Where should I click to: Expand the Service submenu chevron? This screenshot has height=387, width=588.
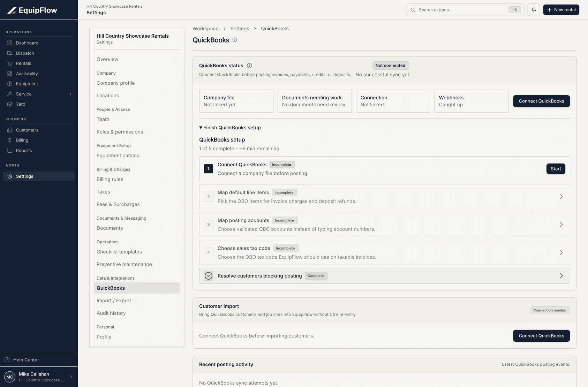point(70,94)
